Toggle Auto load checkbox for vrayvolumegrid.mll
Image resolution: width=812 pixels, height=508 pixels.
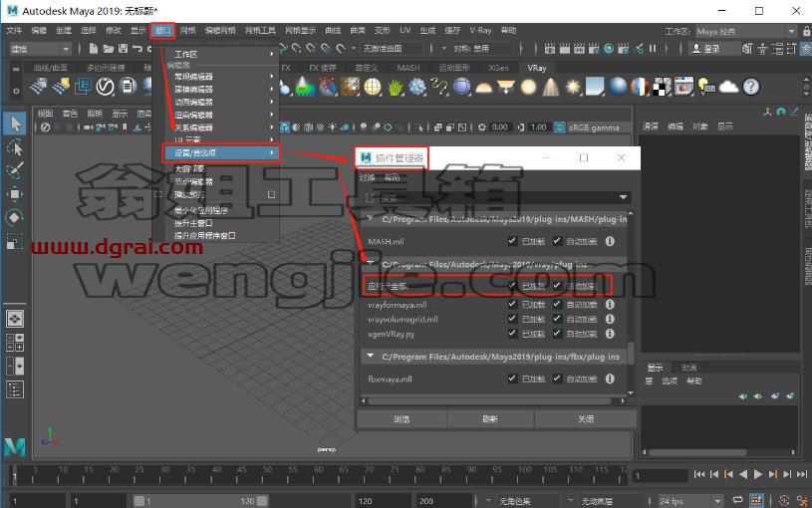(557, 319)
